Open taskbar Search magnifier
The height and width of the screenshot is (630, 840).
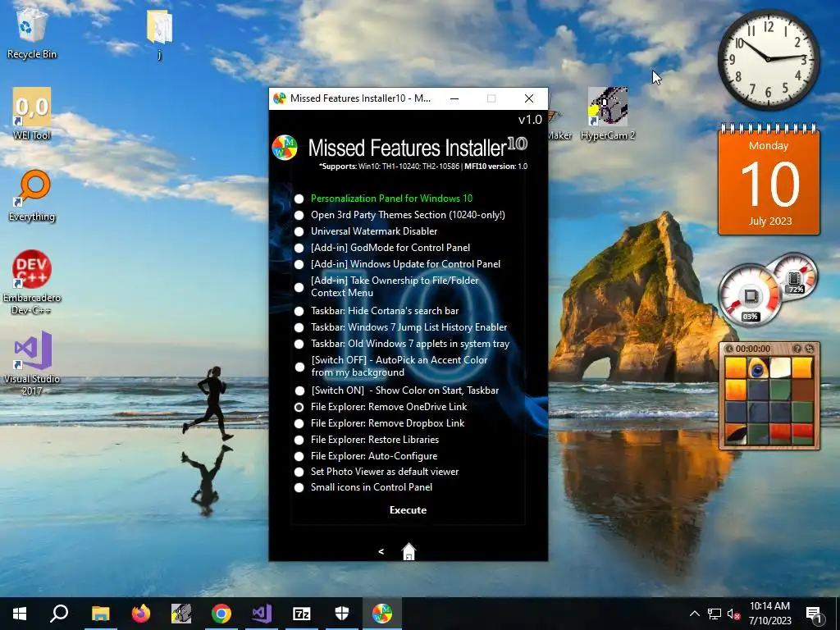pos(59,614)
